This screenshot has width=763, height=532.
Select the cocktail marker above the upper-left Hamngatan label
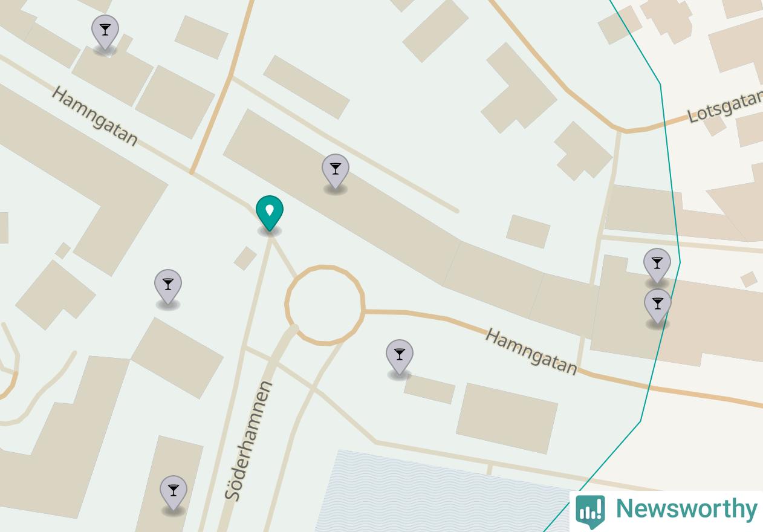105,33
